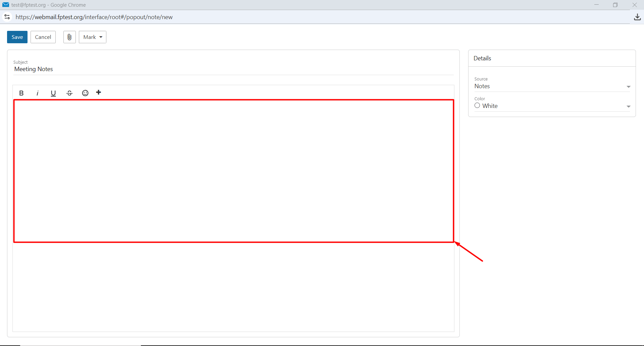
Task: Expand more formatting options plus icon
Action: [99, 93]
